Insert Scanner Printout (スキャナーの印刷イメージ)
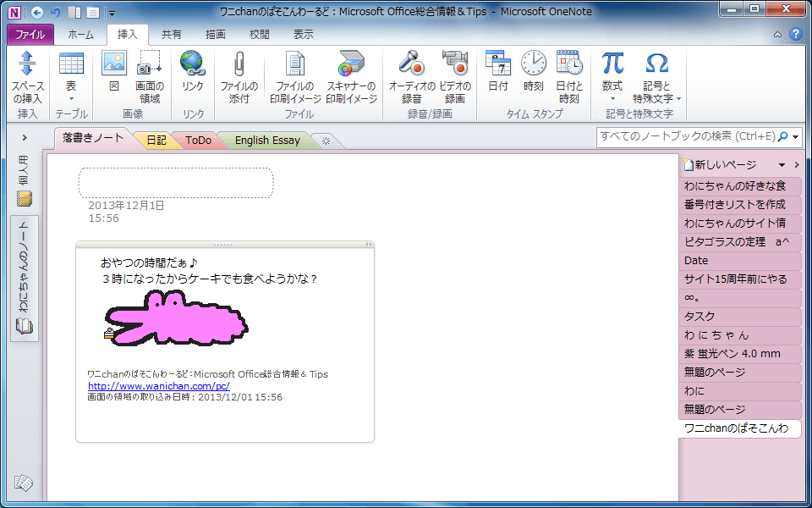Viewport: 812px width, 508px height. tap(352, 78)
